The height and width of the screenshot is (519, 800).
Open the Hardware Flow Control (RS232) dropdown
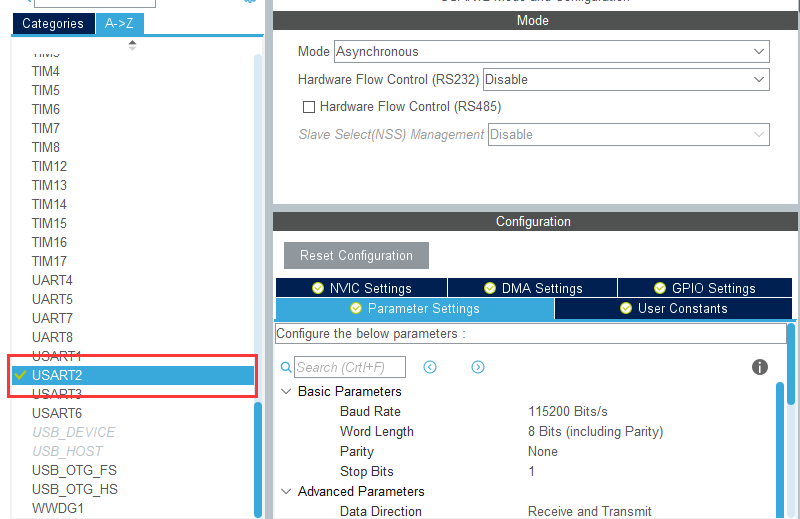coord(625,79)
